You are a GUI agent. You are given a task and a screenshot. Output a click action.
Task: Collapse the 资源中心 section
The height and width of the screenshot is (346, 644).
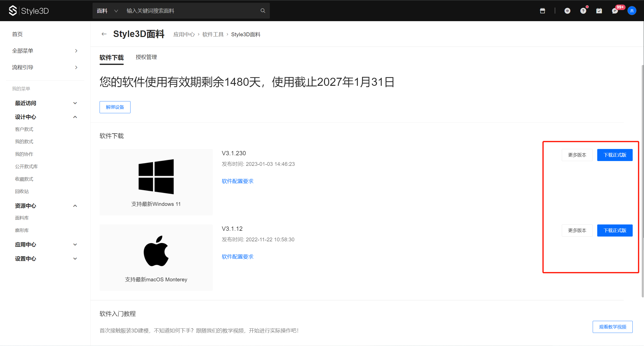[x=75, y=206]
